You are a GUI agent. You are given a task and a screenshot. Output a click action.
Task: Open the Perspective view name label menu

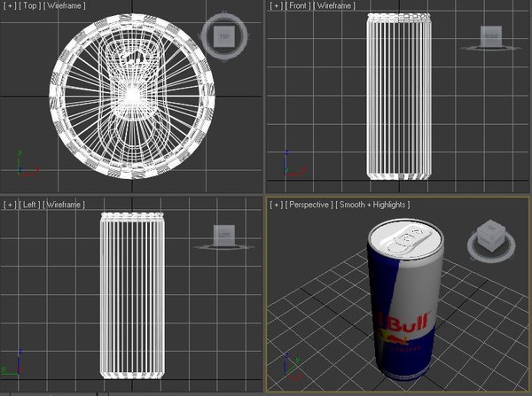pyautogui.click(x=309, y=205)
